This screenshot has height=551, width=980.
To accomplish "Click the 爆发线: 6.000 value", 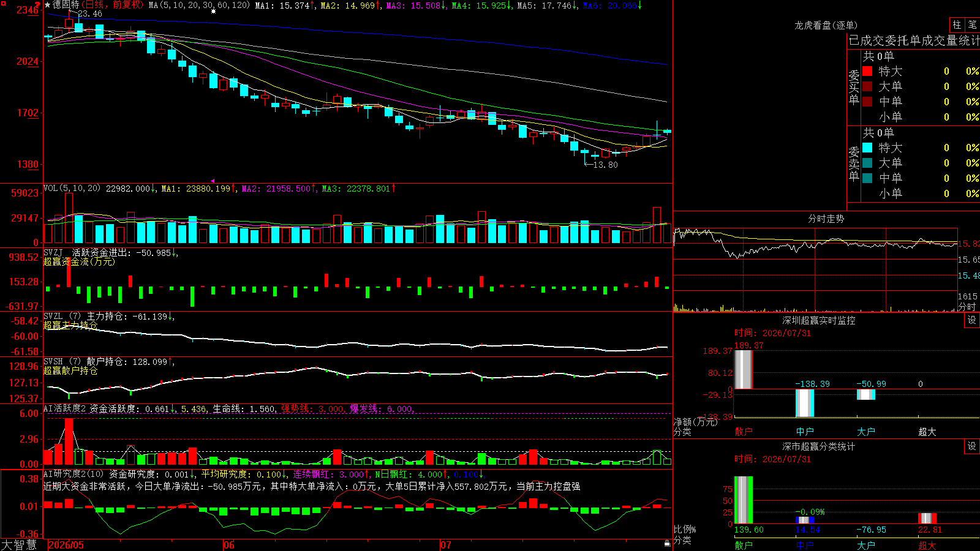I will click(382, 409).
